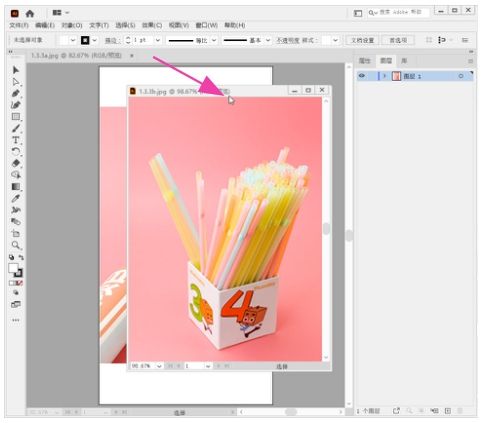Open artboard number dropdown in floating window
The width and height of the screenshot is (482, 423).
click(x=208, y=366)
